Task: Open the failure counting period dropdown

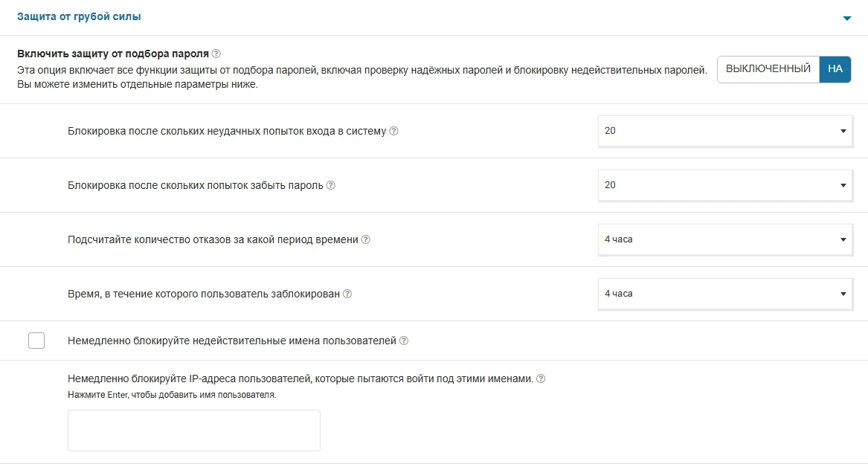Action: coord(725,239)
